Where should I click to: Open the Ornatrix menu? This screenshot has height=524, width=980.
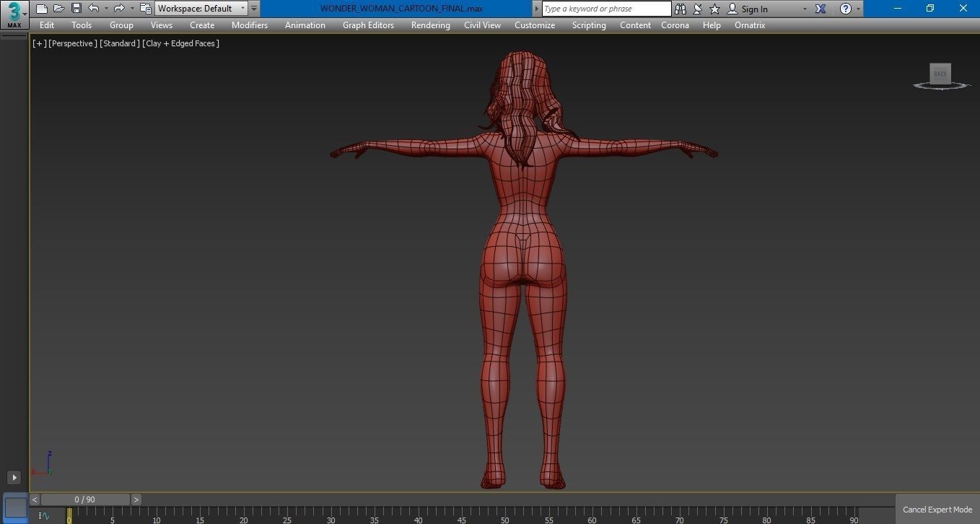750,25
